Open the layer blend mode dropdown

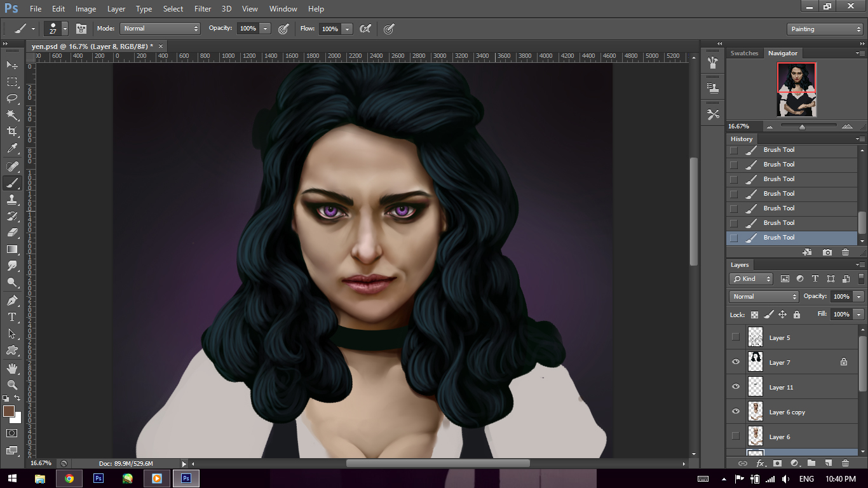764,297
